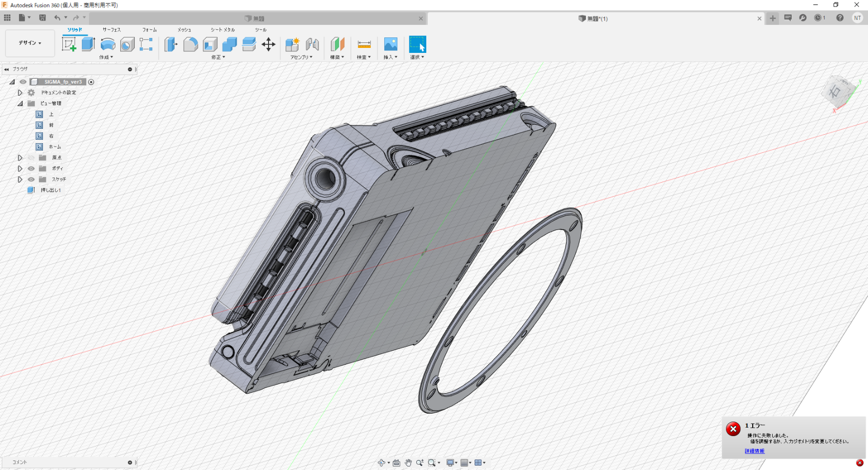This screenshot has height=470, width=868.
Task: Open the Display Settings monitor icon
Action: coord(450,463)
